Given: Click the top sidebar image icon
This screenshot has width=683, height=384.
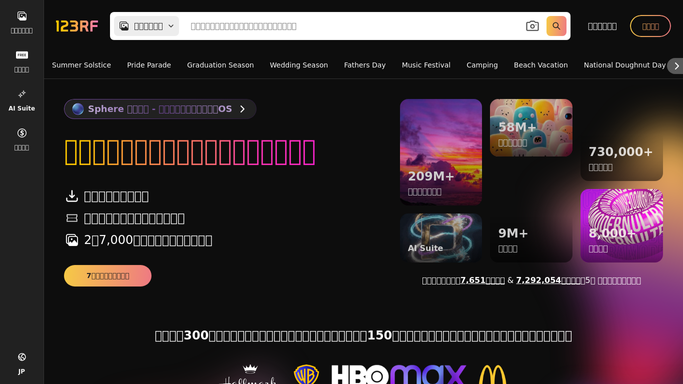Looking at the screenshot, I should pos(21,22).
